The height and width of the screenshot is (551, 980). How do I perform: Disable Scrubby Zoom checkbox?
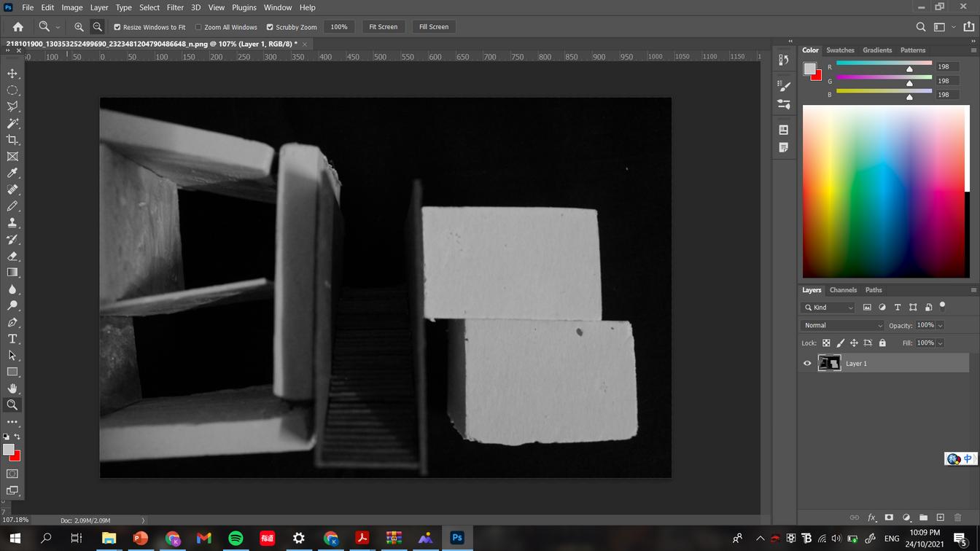[x=270, y=27]
